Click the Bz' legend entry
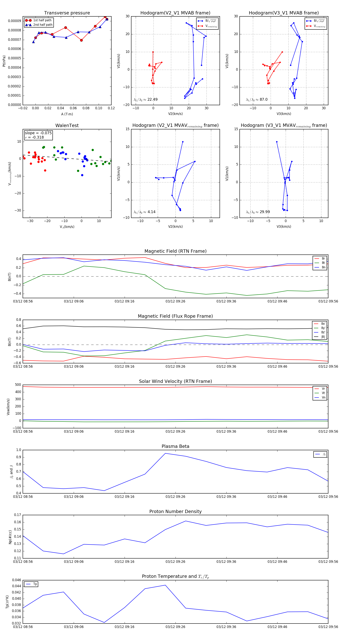 coord(320,332)
